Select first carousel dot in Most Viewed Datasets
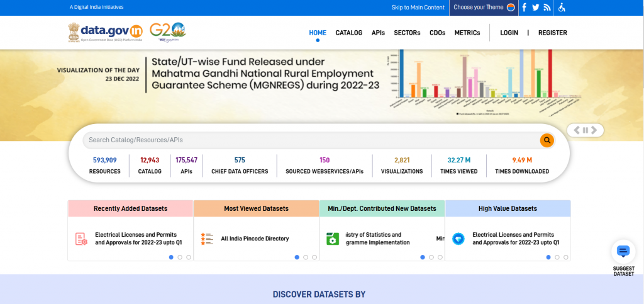Screen dimensions: 644x304 point(297,257)
